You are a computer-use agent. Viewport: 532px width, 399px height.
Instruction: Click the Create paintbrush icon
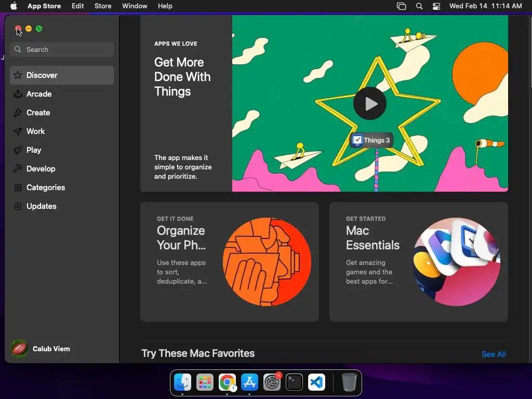coord(18,112)
